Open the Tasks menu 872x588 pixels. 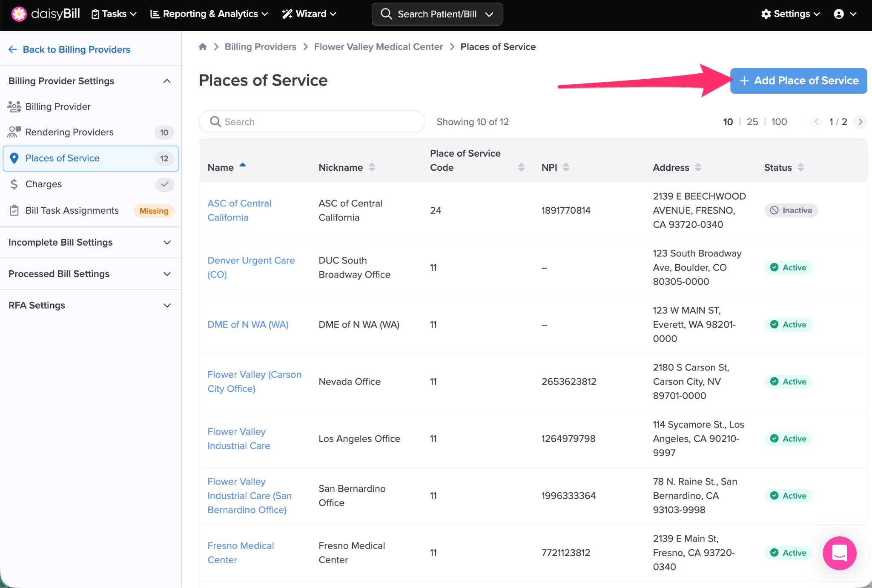point(114,14)
